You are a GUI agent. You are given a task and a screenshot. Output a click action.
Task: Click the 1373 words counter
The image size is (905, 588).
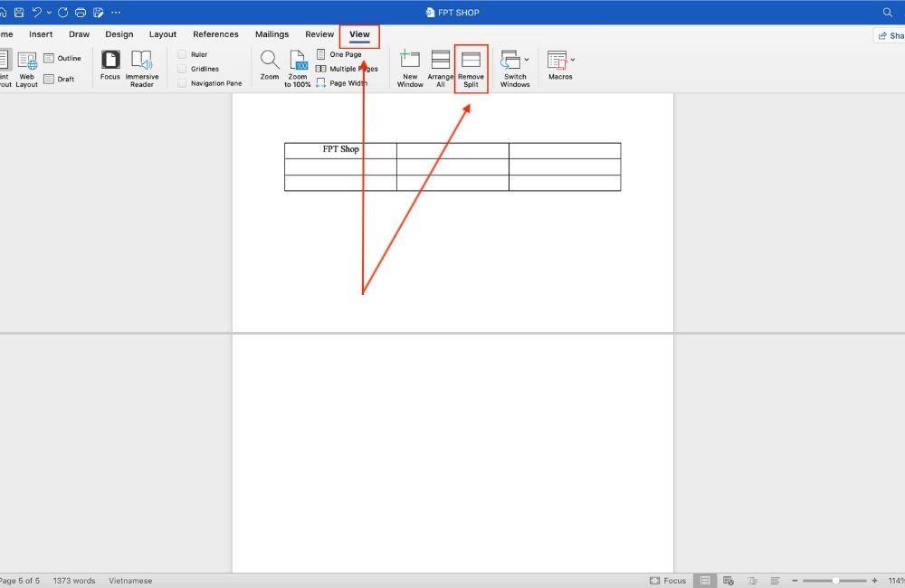pos(74,581)
